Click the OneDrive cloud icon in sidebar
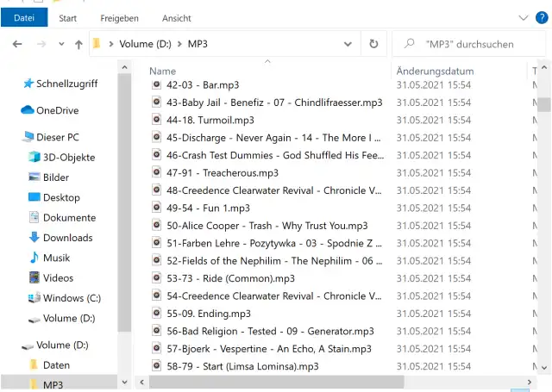The height and width of the screenshot is (392, 552). tap(28, 110)
